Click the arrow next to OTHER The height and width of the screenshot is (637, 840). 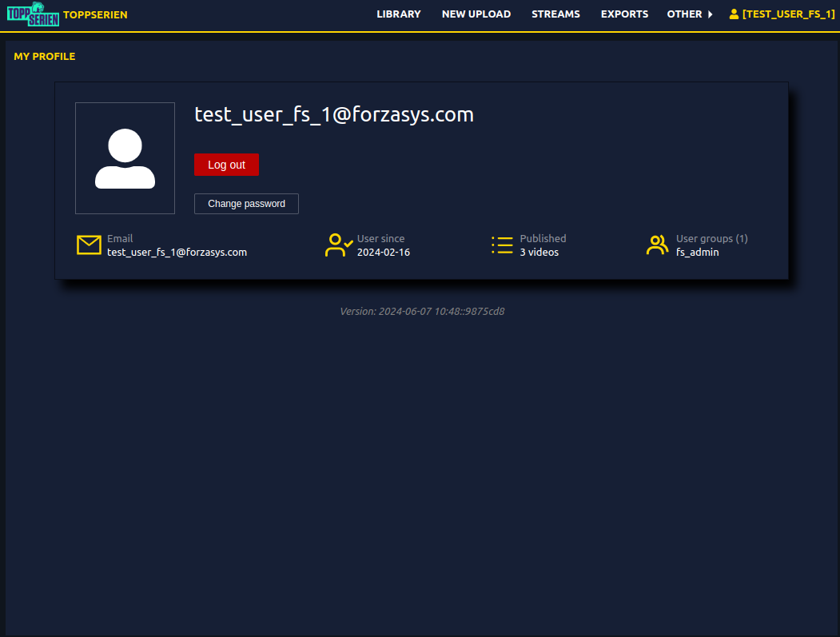pyautogui.click(x=707, y=14)
